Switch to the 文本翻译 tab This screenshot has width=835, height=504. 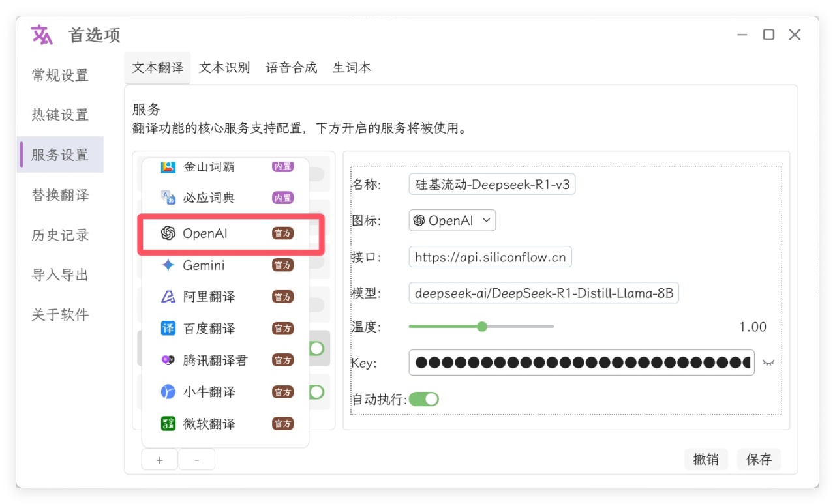[x=157, y=68]
